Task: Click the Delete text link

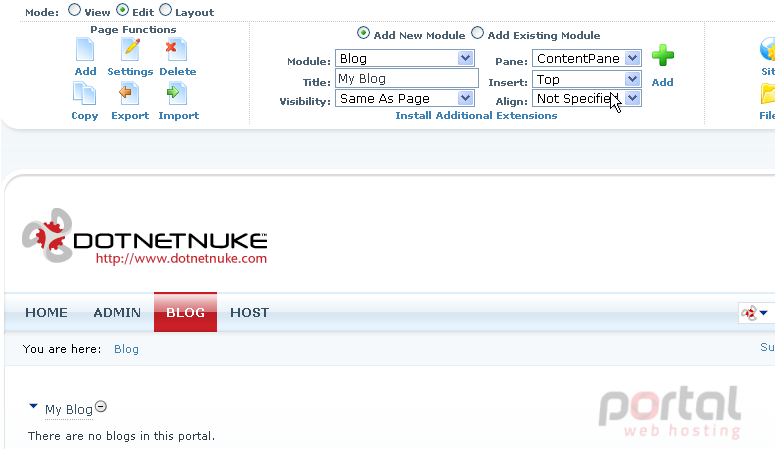Action: click(x=178, y=71)
